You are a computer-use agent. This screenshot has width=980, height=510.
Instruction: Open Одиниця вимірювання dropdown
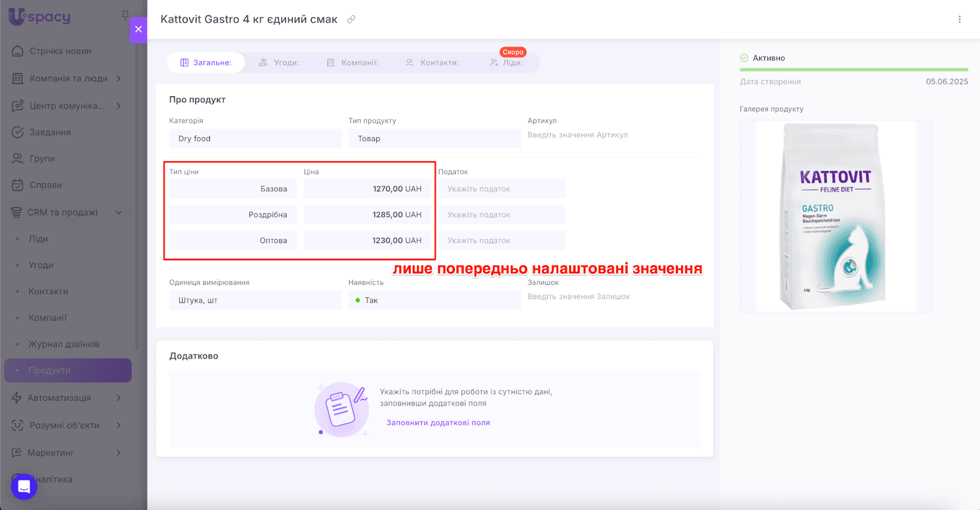pyautogui.click(x=255, y=300)
